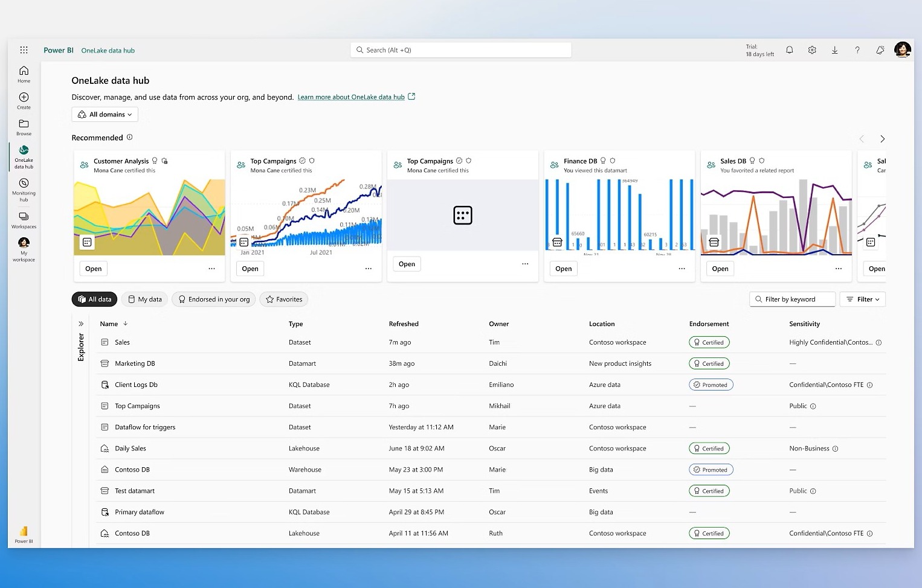The width and height of the screenshot is (922, 588).
Task: Open more options on blank Top Campaigns card
Action: (x=525, y=264)
